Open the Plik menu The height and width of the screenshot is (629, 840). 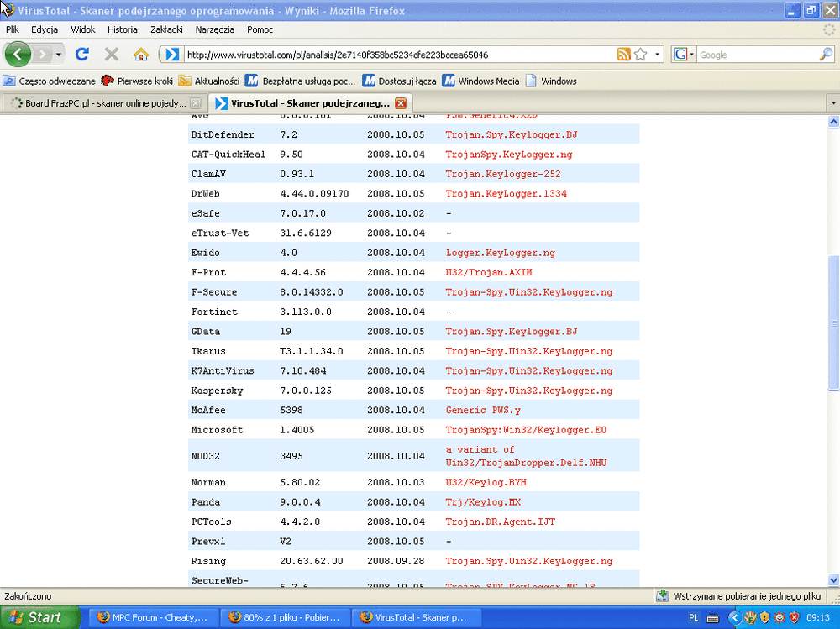pyautogui.click(x=13, y=29)
